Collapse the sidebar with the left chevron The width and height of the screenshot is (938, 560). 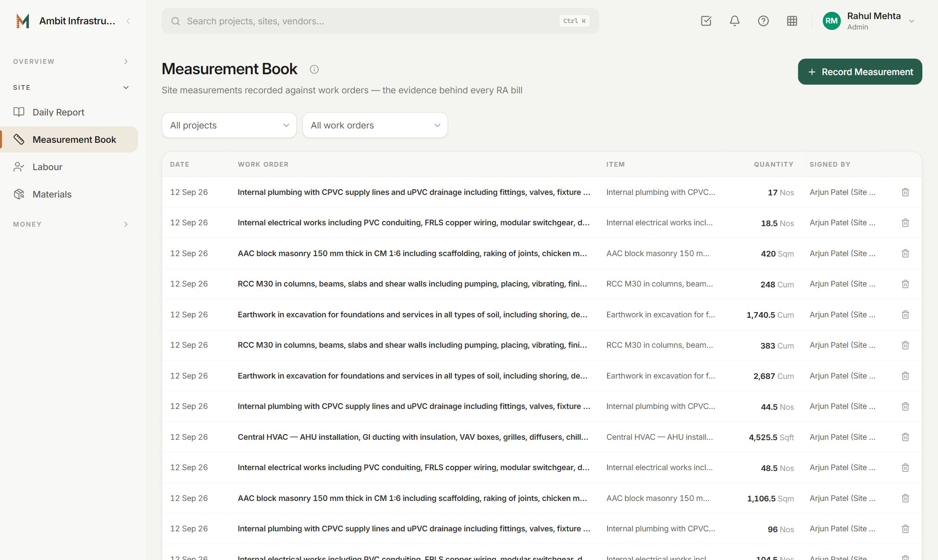tap(128, 21)
